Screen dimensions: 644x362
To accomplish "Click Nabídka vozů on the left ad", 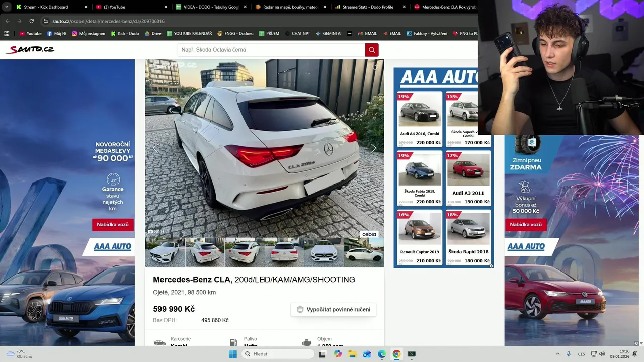I will [x=113, y=225].
